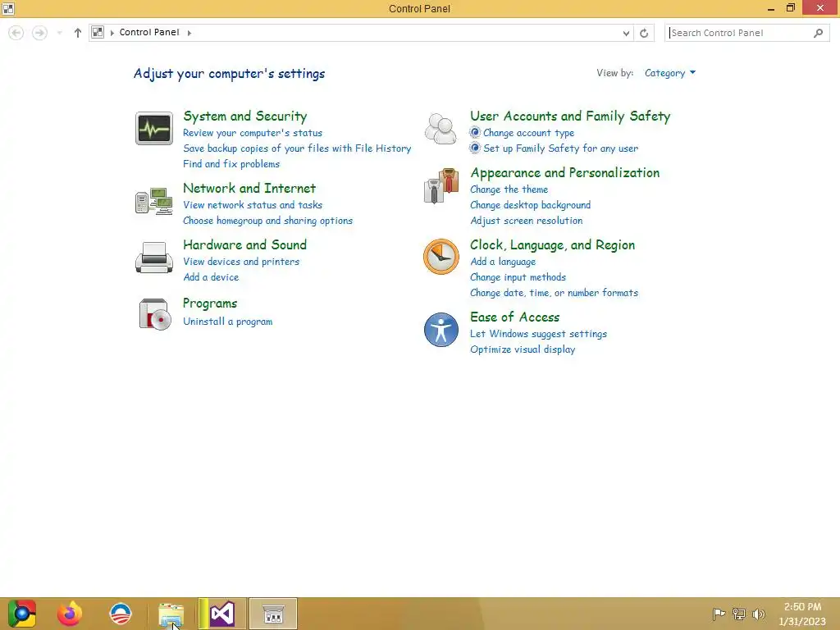Viewport: 840px width, 630px height.
Task: Expand the arrow after Control Panel breadcrumb
Action: [x=189, y=33]
